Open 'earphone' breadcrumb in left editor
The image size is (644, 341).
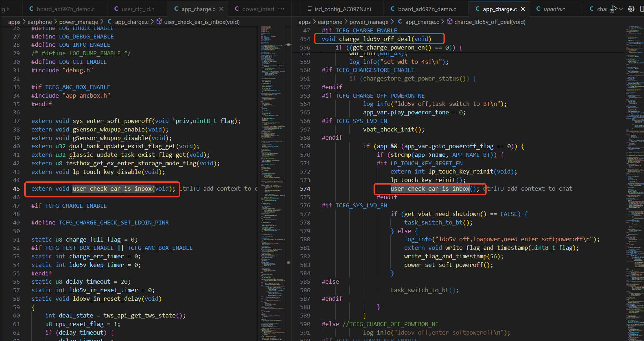tap(40, 22)
